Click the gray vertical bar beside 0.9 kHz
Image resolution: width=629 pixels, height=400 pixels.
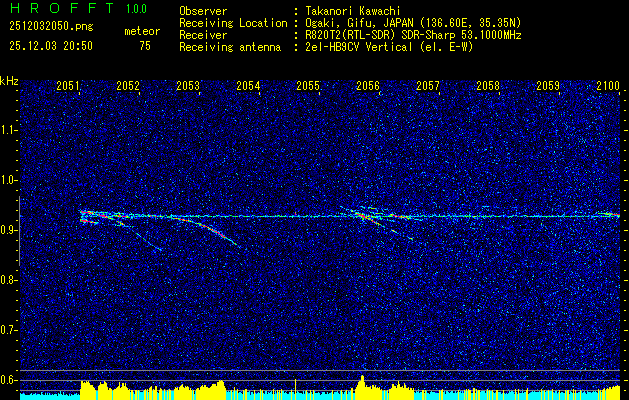coord(19,231)
